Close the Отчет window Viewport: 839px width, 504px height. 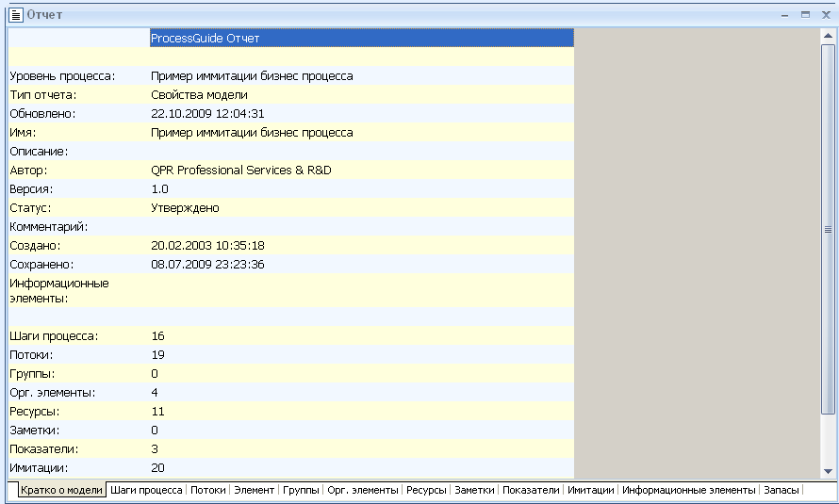pyautogui.click(x=826, y=15)
